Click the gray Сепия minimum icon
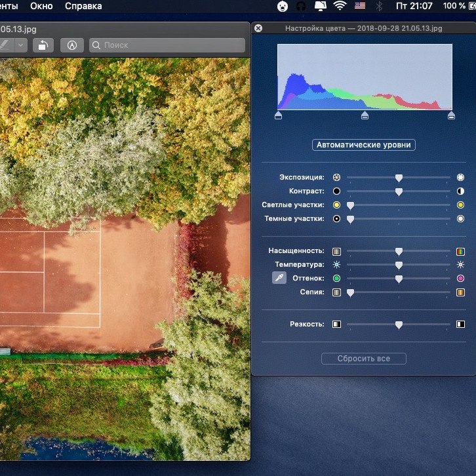Image resolution: width=476 pixels, height=476 pixels. (336, 292)
